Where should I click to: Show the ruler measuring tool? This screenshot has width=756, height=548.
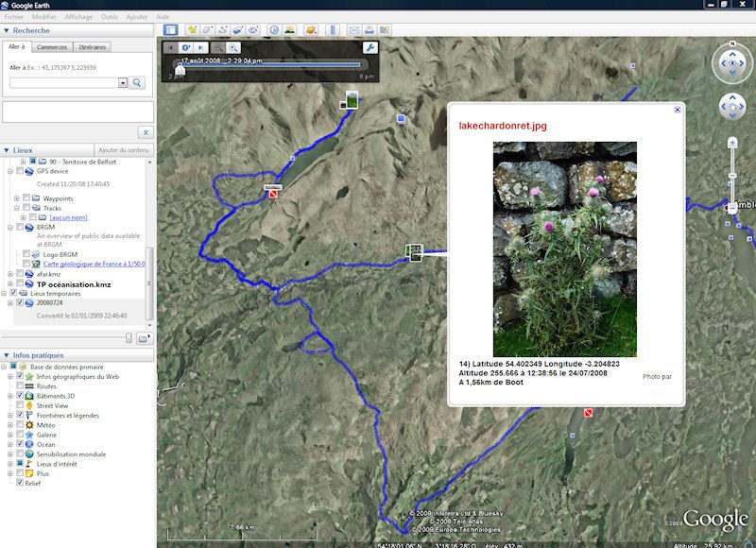pos(333,30)
